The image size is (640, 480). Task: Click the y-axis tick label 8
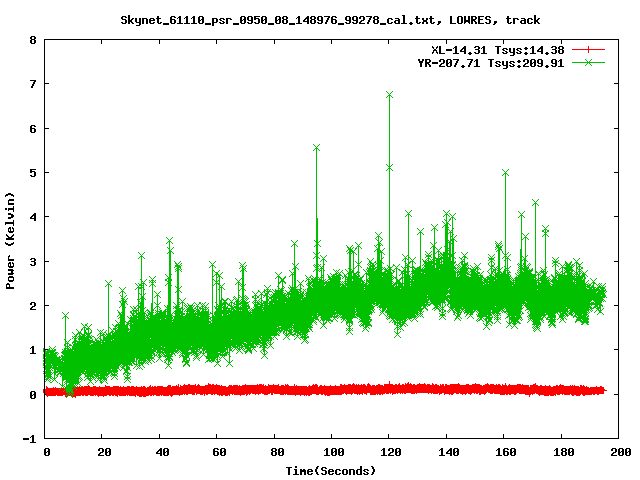point(34,41)
